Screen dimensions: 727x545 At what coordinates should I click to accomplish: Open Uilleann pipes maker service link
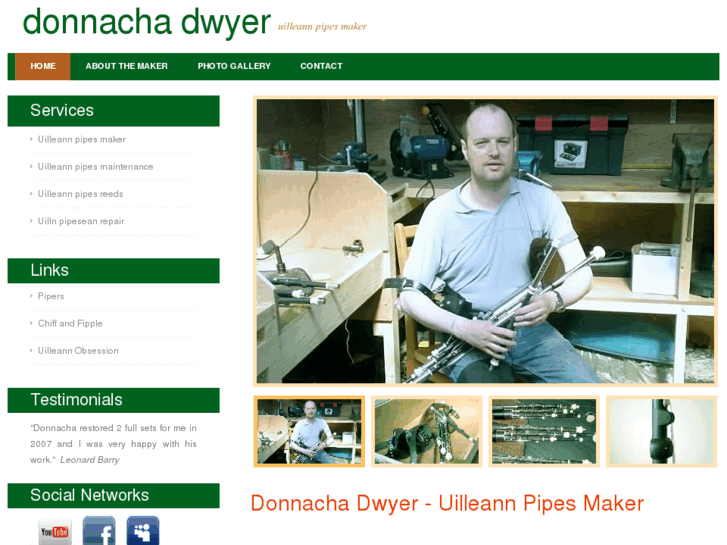(x=82, y=139)
